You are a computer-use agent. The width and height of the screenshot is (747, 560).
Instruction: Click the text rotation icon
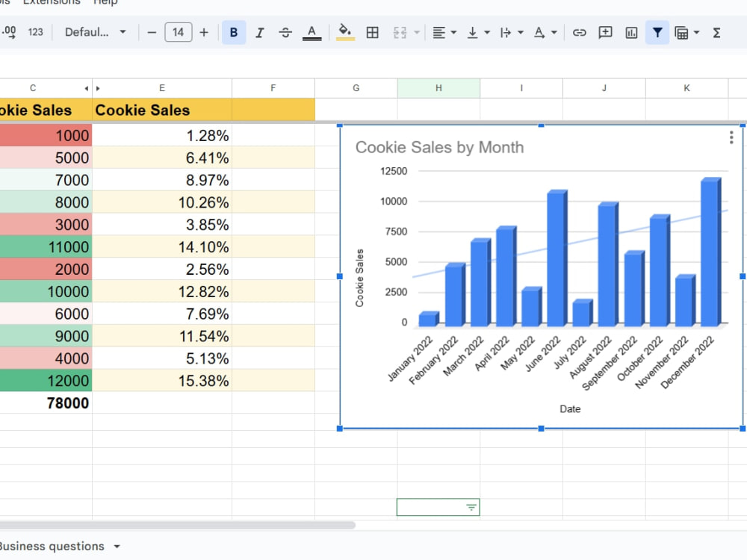pyautogui.click(x=539, y=32)
